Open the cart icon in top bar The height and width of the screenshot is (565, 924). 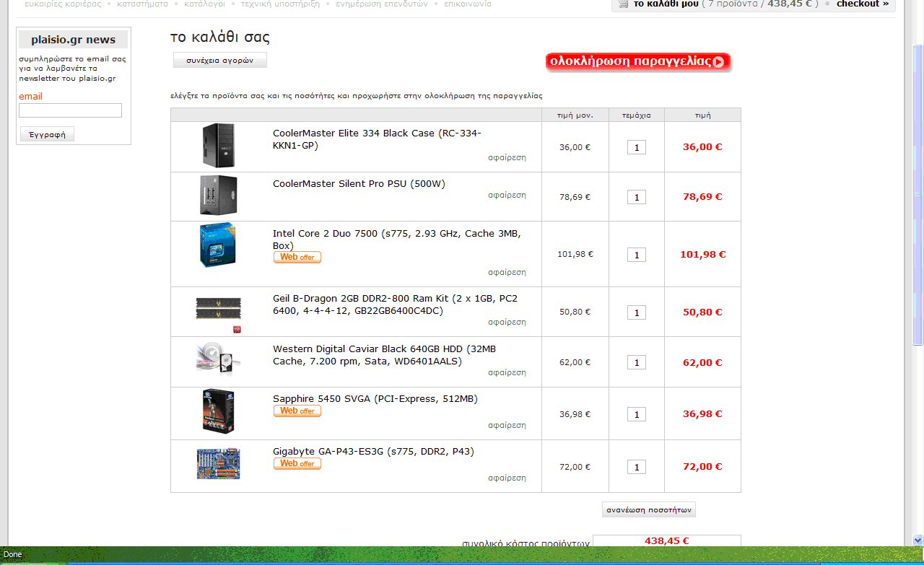[x=623, y=4]
